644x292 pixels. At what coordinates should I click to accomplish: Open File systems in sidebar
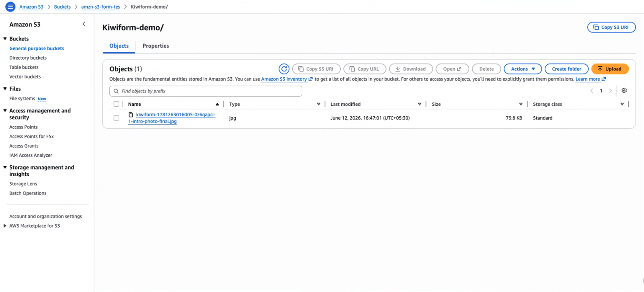pos(22,98)
